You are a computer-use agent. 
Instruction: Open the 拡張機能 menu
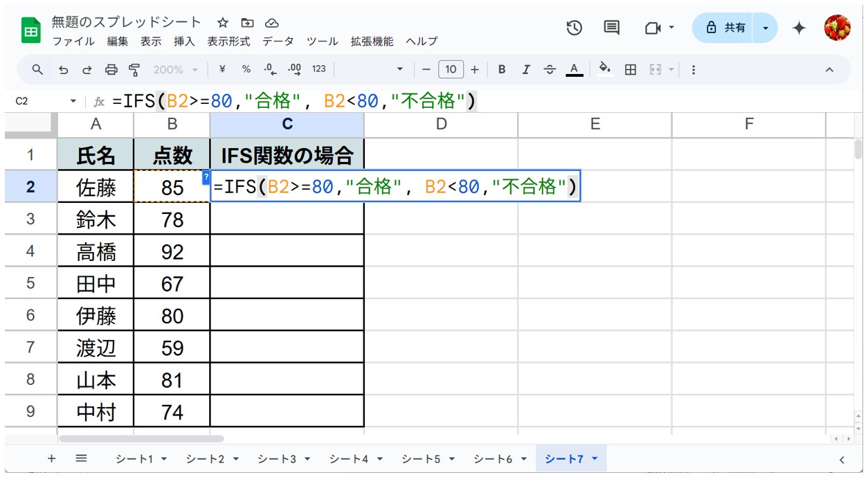pyautogui.click(x=372, y=42)
